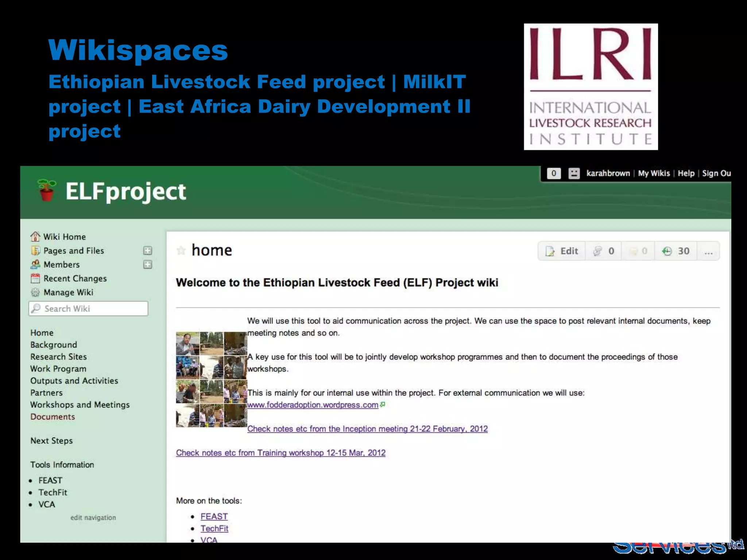Open page comments bubble button
Viewport: 747px width, 560px height.
coord(638,251)
